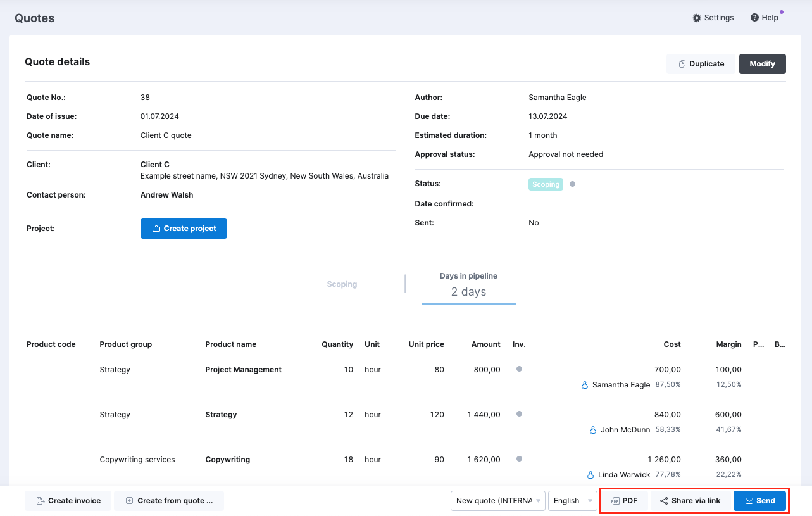Image resolution: width=812 pixels, height=516 pixels.
Task: Click the Scoping status badge
Action: 546,184
